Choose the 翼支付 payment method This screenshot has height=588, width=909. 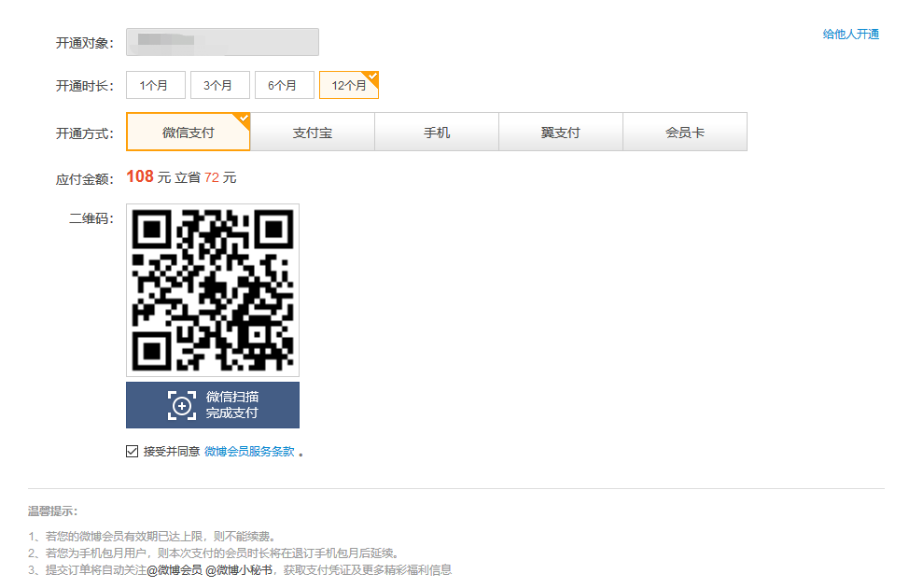pyautogui.click(x=560, y=133)
